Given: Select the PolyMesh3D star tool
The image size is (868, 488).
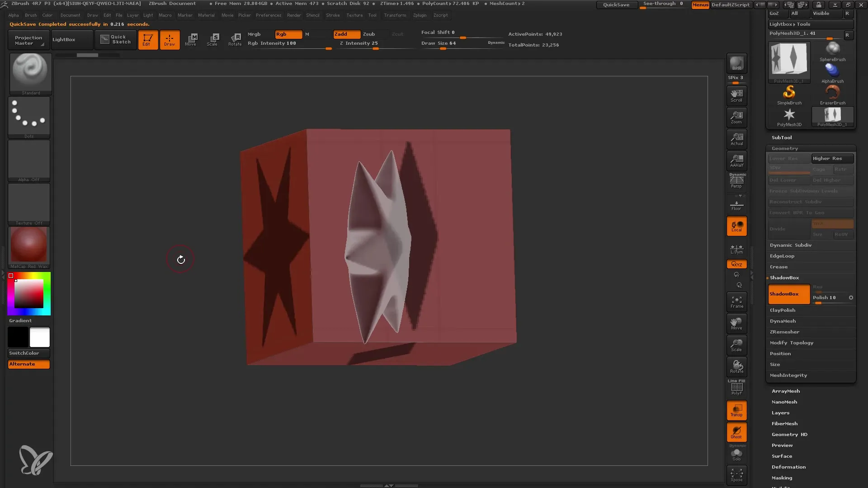Looking at the screenshot, I should pos(789,117).
